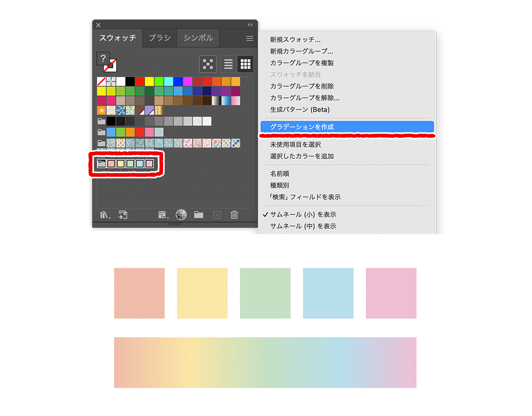Switch to thumbnail grid view
The image size is (532, 416).
click(x=245, y=64)
